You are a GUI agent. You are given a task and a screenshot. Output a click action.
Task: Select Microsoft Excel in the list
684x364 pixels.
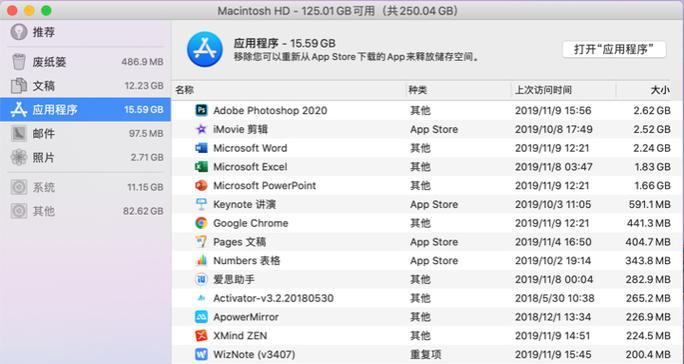click(x=250, y=167)
